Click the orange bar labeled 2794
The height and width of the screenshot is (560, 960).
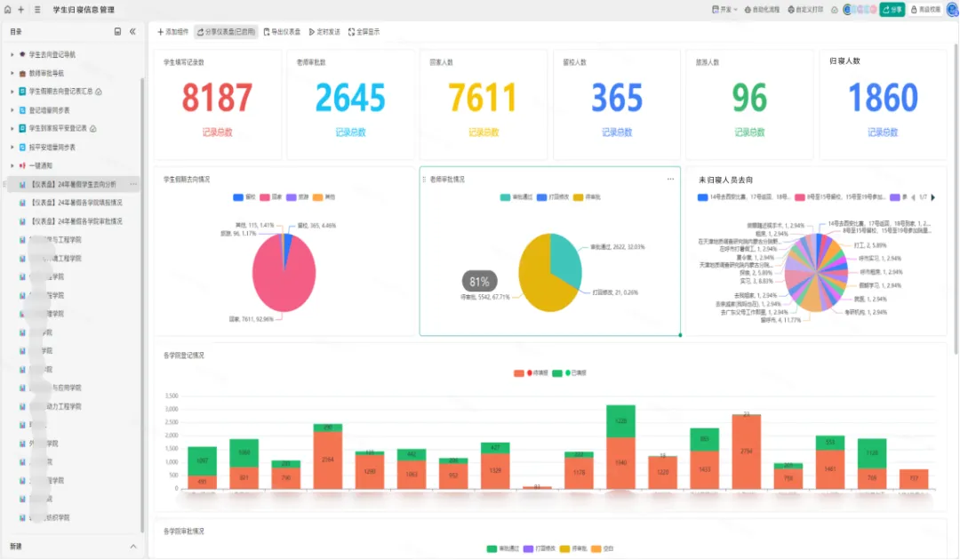pos(747,452)
